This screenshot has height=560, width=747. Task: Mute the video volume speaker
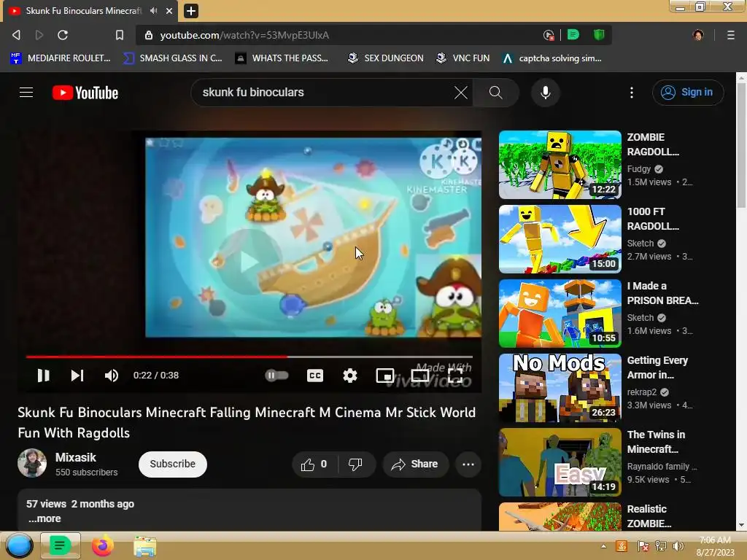coord(112,376)
